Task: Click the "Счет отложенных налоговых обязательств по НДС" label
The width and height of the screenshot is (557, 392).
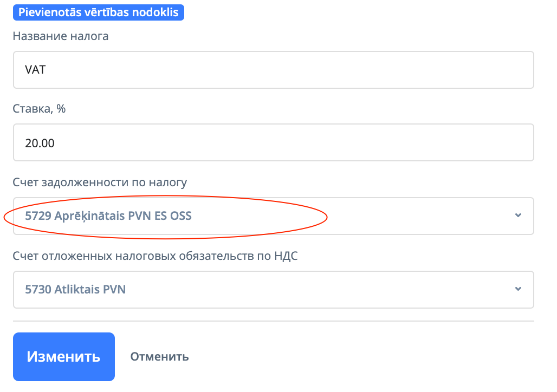Action: (155, 256)
